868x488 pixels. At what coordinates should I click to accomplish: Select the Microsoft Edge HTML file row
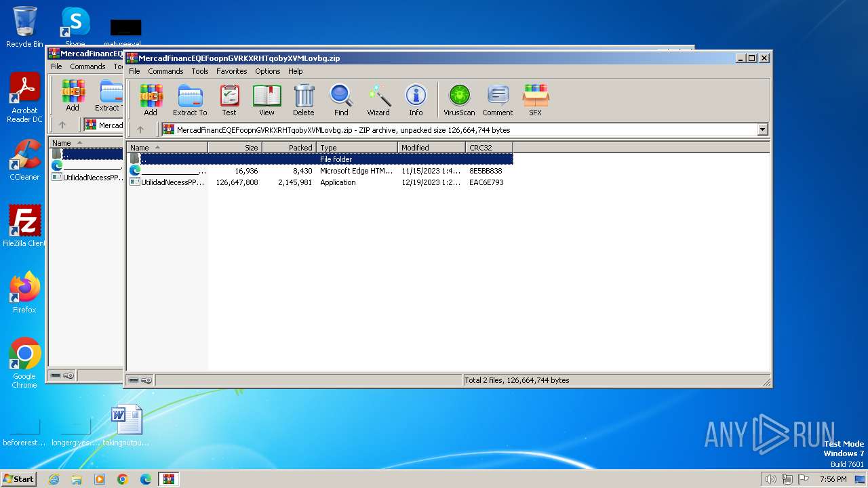pyautogui.click(x=319, y=171)
